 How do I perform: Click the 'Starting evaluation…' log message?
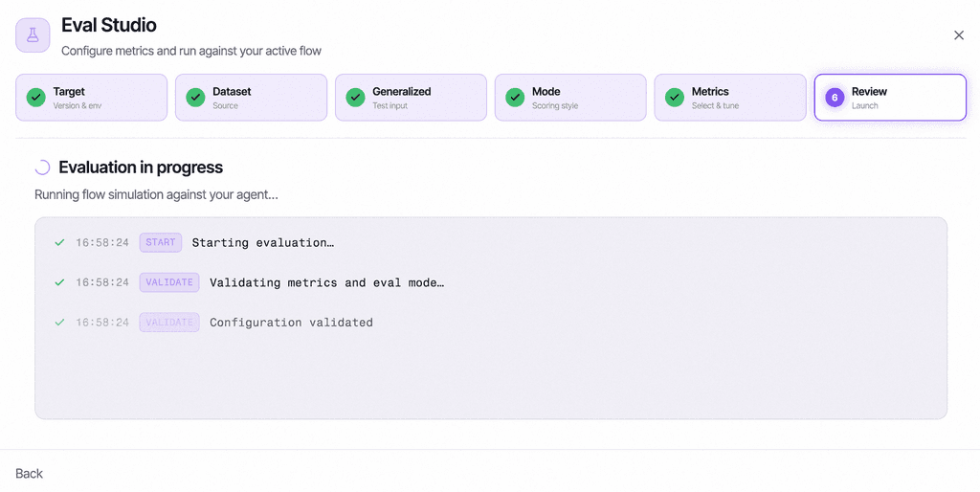pyautogui.click(x=263, y=242)
